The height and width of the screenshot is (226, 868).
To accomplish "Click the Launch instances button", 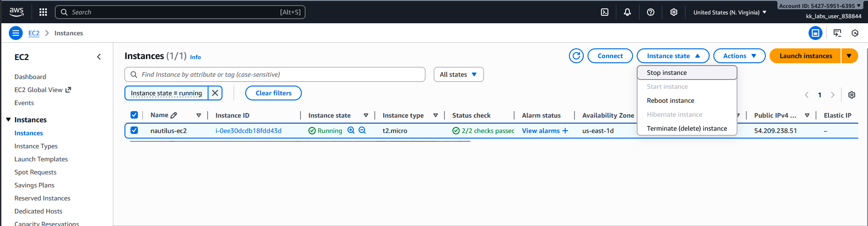I will (805, 56).
